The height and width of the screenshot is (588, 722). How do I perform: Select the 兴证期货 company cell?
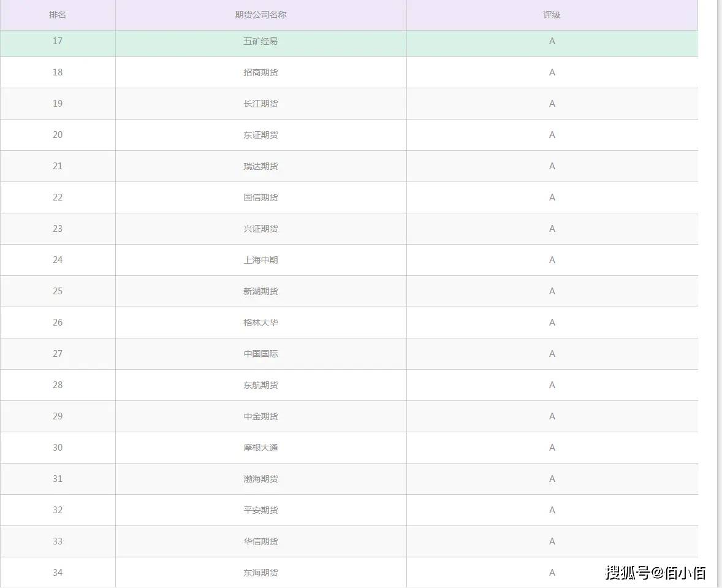click(x=260, y=229)
